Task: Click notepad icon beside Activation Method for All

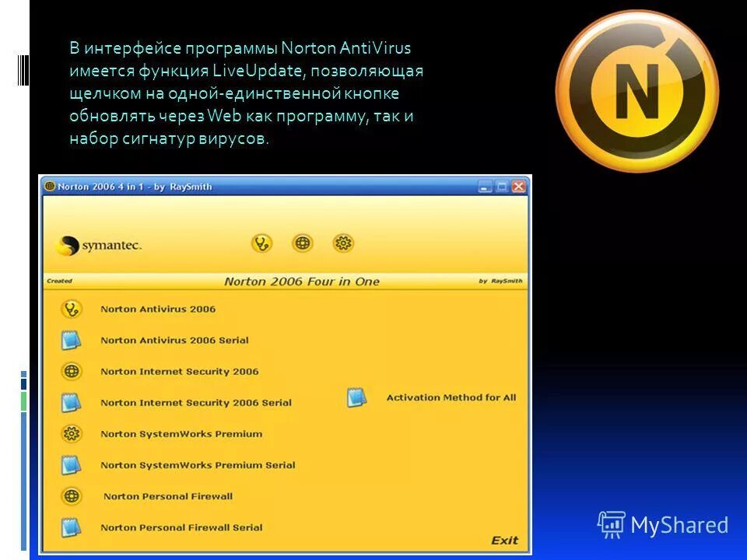Action: [357, 397]
